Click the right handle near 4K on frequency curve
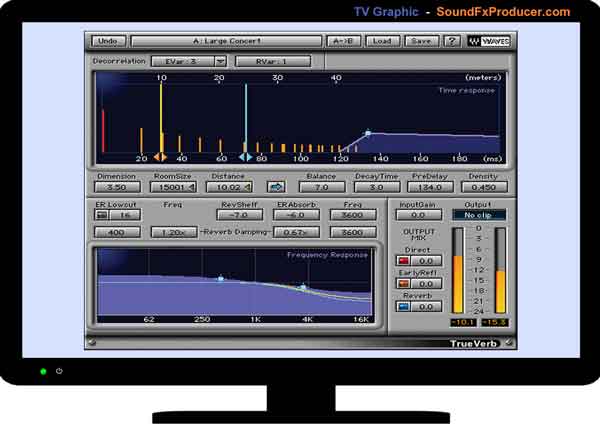The image size is (600, 424). click(x=303, y=287)
